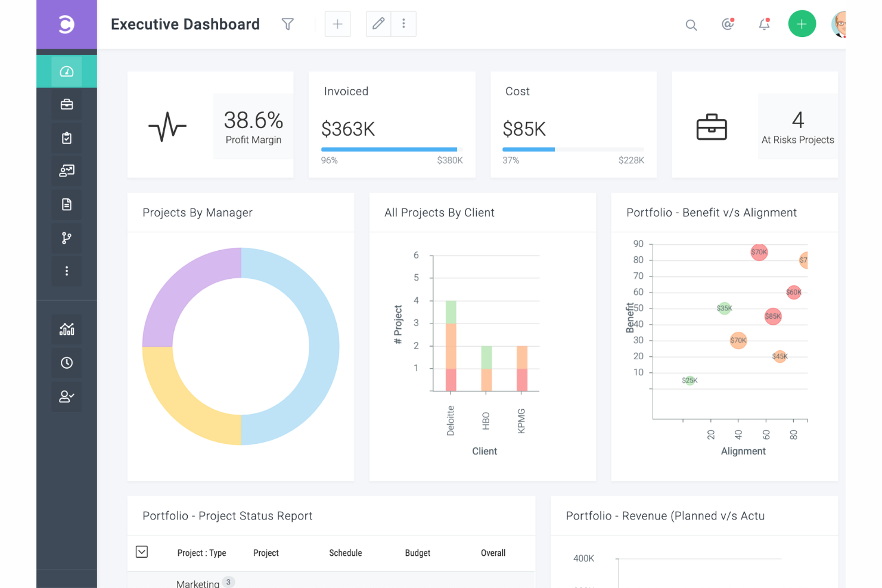The width and height of the screenshot is (882, 588).
Task: Toggle the status report header checkbox dropdown
Action: [142, 552]
